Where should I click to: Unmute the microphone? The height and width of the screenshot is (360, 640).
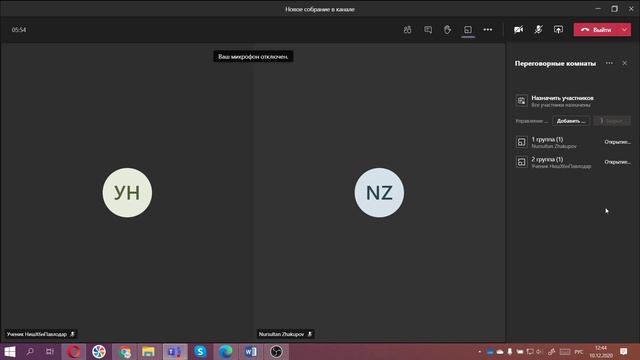538,30
